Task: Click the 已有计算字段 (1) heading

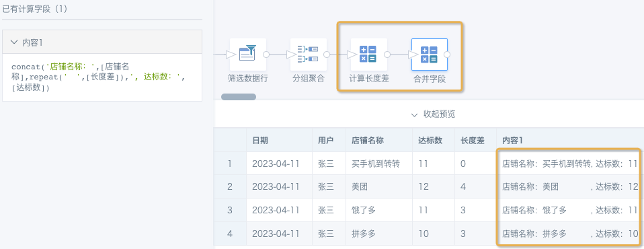Action: (36, 9)
